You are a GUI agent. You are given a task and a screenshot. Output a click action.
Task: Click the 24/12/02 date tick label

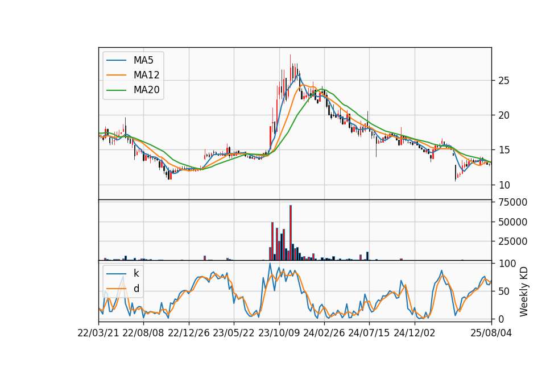(415, 333)
